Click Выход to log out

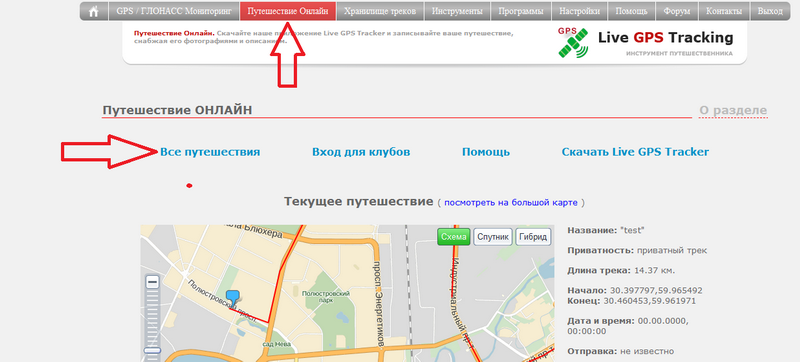(770, 11)
